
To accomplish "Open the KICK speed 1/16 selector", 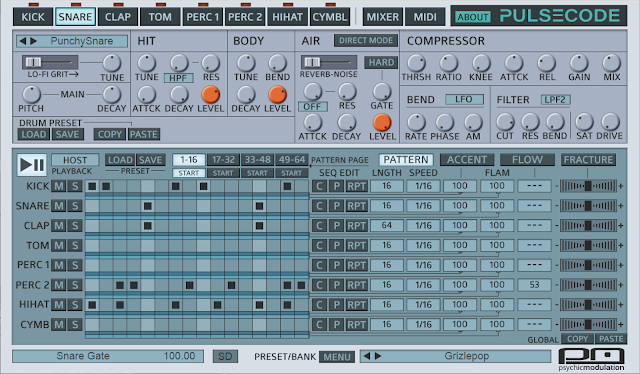I will (423, 186).
